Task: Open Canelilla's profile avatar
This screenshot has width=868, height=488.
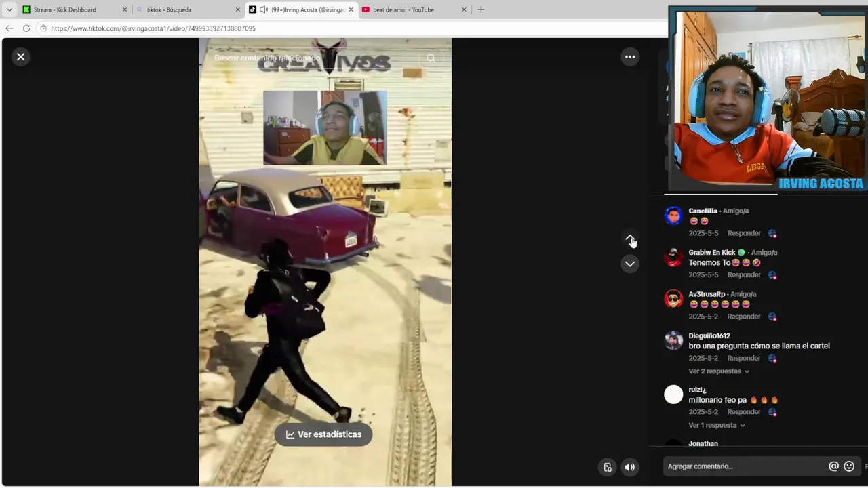Action: tap(673, 216)
